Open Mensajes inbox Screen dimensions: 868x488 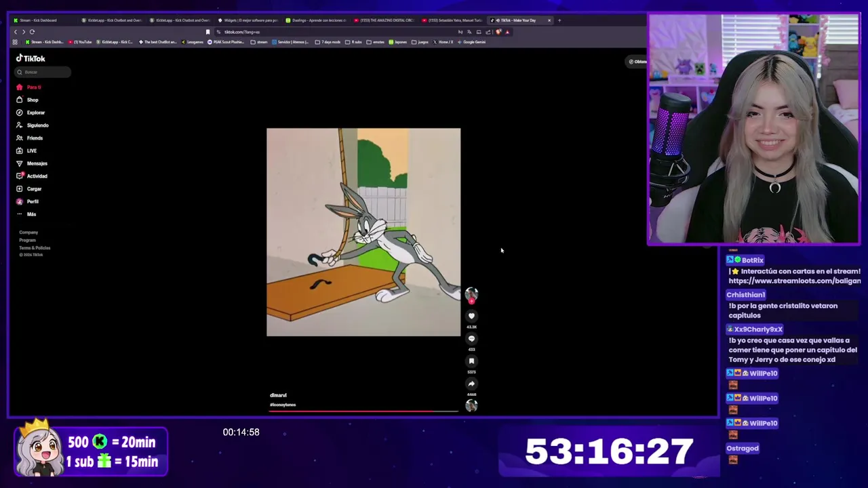coord(32,163)
